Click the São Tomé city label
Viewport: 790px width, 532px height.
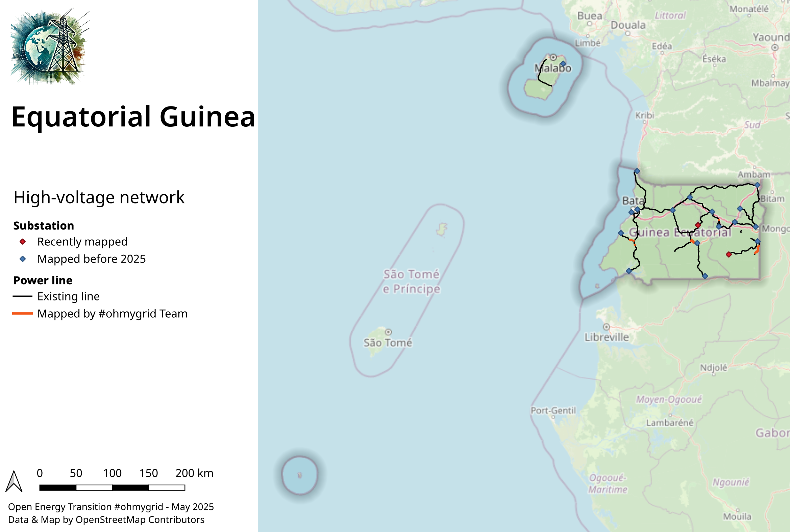point(388,343)
